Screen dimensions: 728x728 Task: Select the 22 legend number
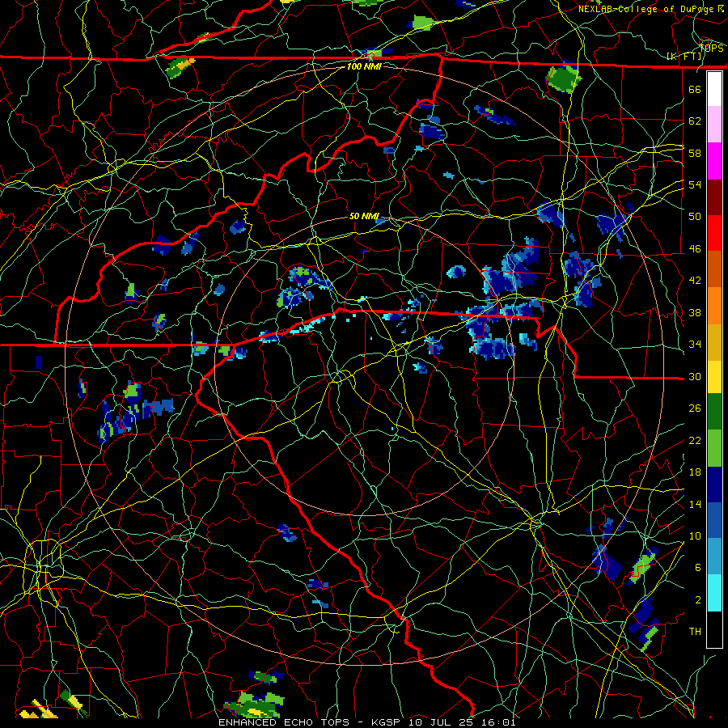click(x=695, y=440)
